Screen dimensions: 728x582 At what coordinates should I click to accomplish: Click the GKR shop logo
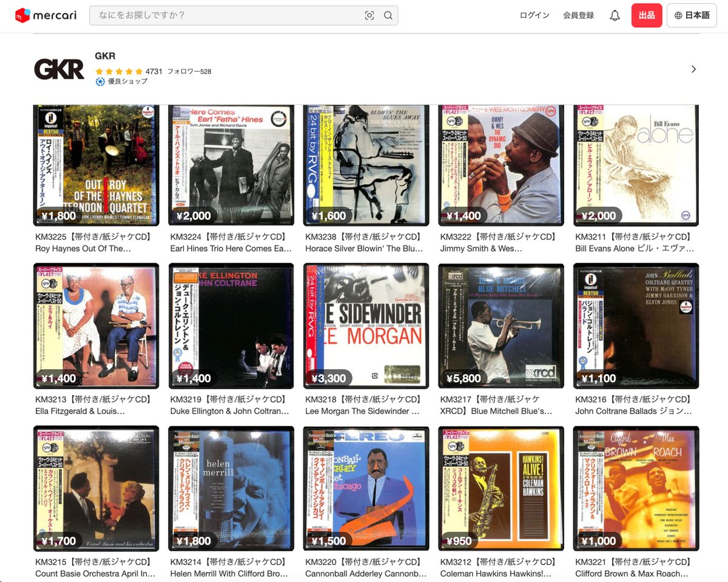coord(59,69)
